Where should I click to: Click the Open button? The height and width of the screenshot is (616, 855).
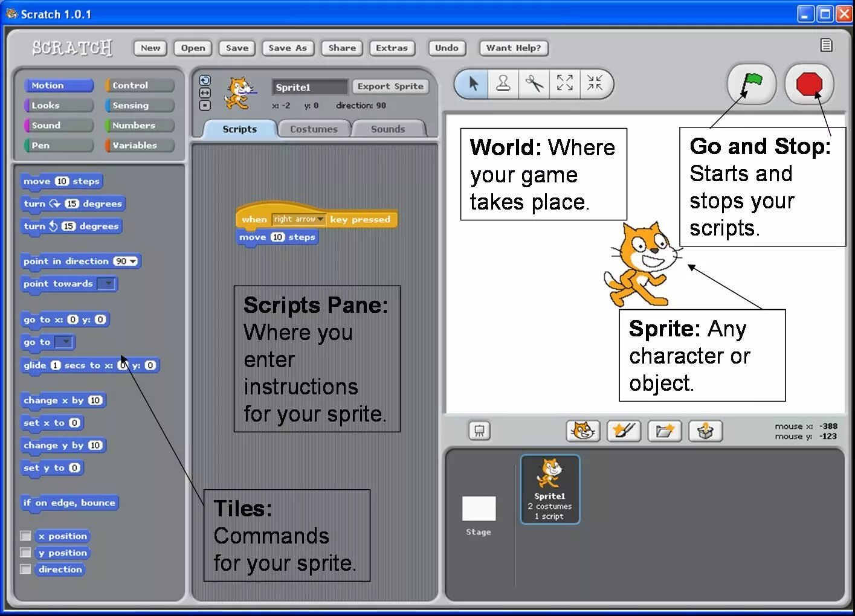tap(193, 48)
